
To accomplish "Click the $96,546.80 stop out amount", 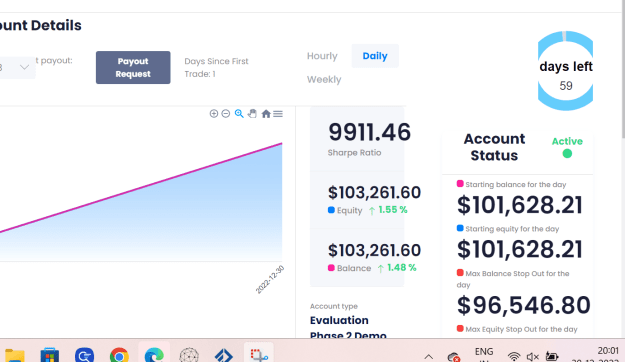I will pos(524,305).
